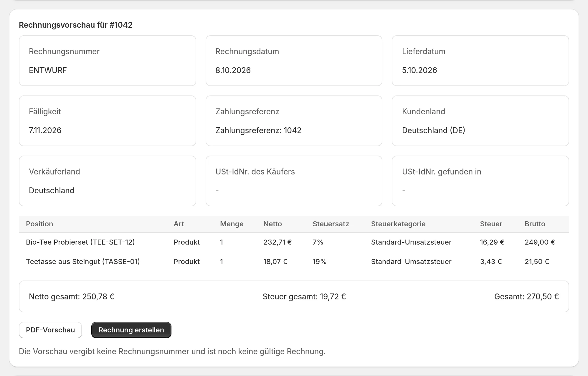Click the Steuer gesamt: 19,72 € total
Screen dimensions: 588x376
point(304,297)
